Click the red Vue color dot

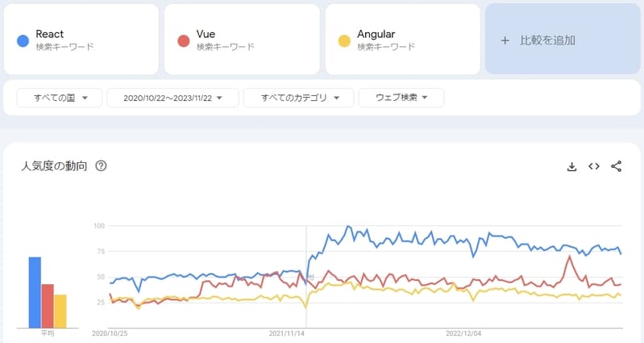[184, 40]
